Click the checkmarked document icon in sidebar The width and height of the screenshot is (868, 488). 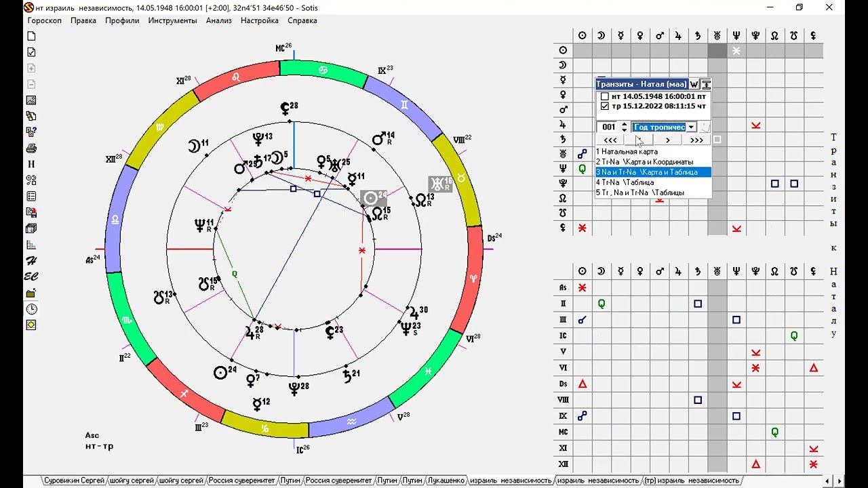(31, 52)
